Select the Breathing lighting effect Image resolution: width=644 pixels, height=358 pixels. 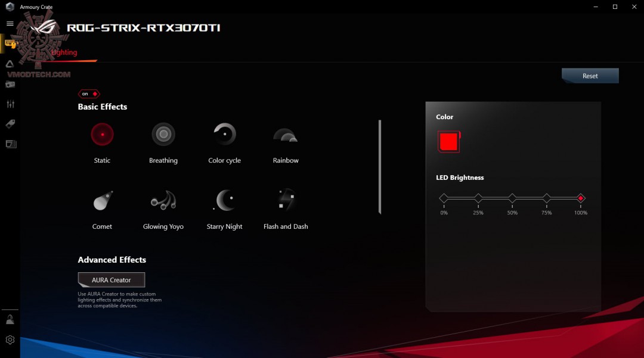coord(163,135)
